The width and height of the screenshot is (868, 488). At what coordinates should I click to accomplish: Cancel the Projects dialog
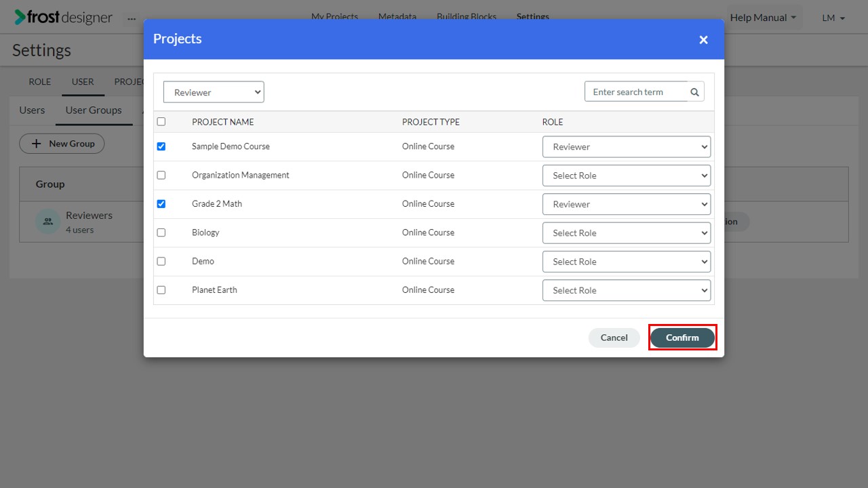click(x=614, y=338)
